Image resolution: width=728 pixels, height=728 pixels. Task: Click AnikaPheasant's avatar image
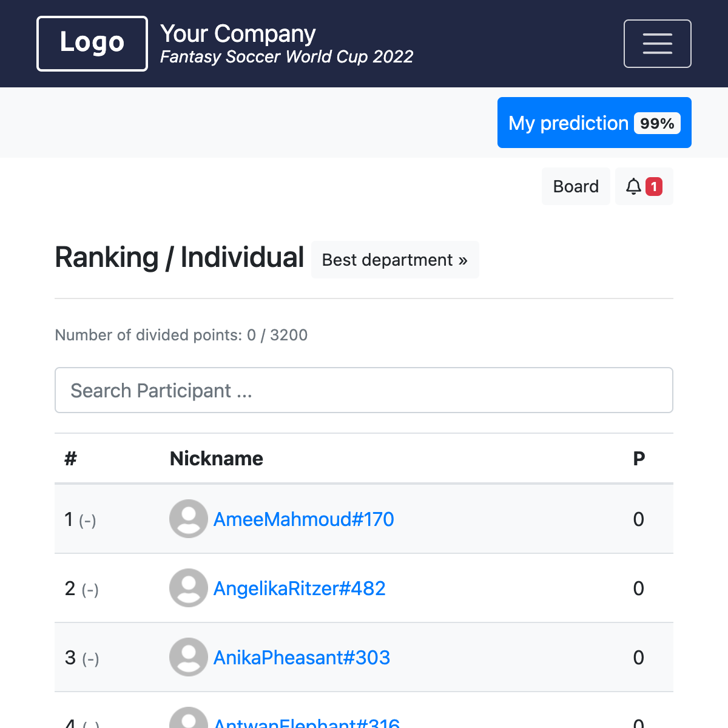188,657
